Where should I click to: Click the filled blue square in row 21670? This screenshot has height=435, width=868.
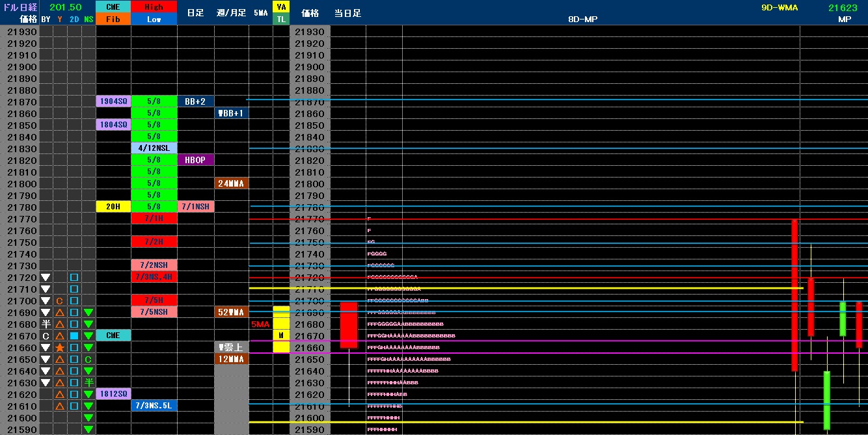point(74,336)
